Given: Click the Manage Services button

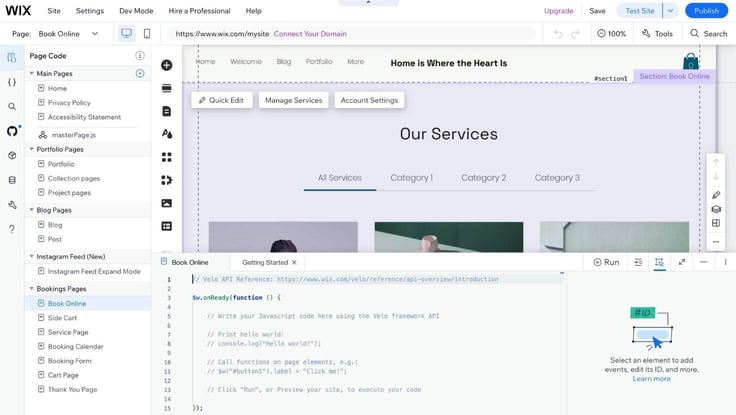Looking at the screenshot, I should coord(293,100).
